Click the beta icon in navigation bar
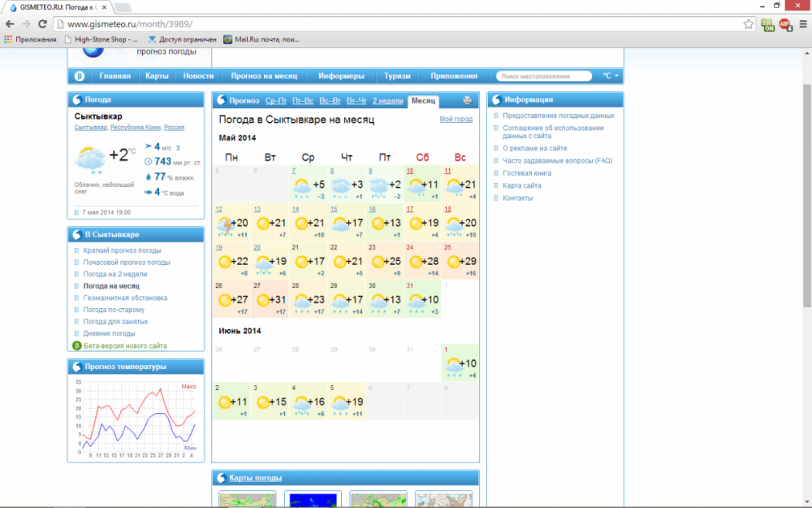This screenshot has width=812, height=508. tap(80, 76)
